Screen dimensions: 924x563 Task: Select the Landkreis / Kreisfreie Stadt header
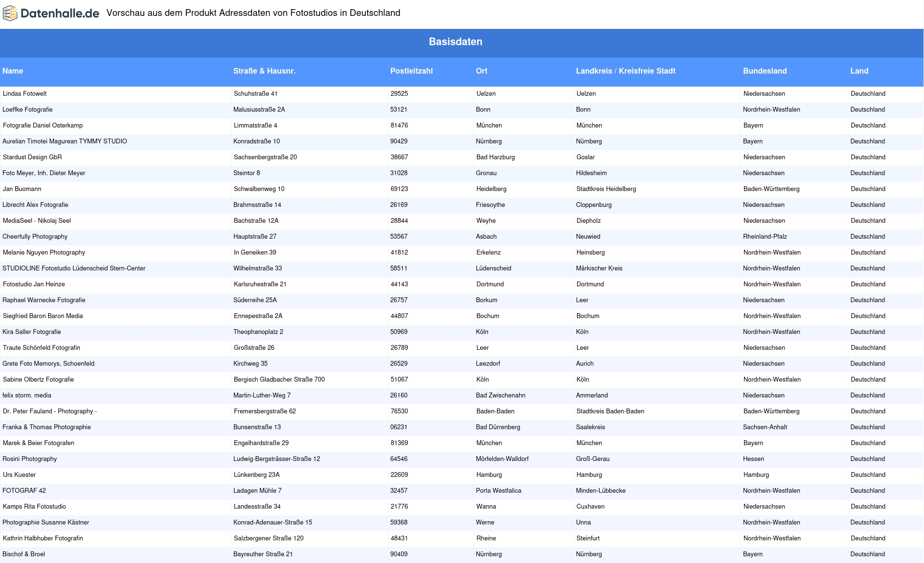[626, 71]
